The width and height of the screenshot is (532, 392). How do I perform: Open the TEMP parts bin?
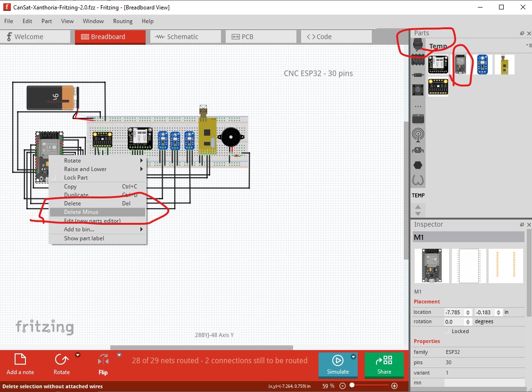(418, 196)
